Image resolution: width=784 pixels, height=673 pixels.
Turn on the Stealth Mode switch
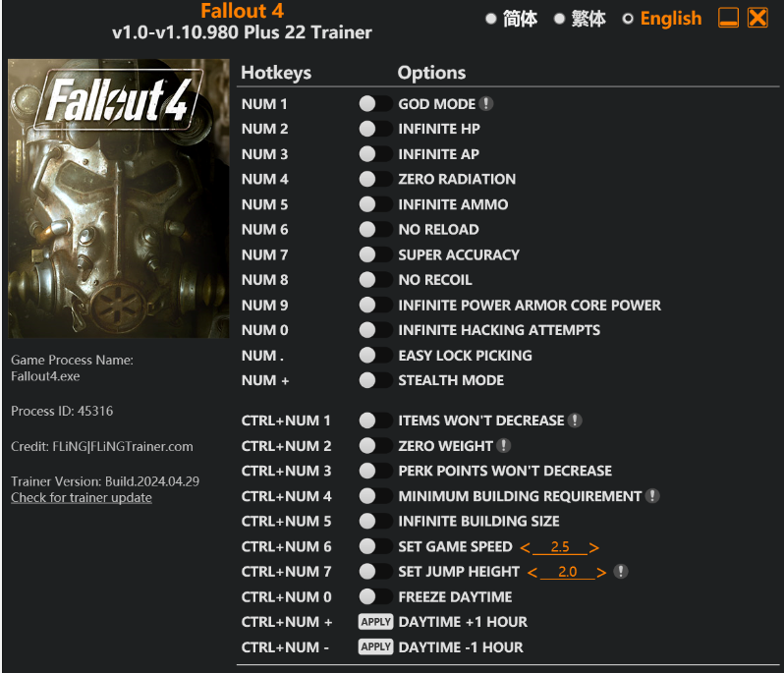pos(375,380)
